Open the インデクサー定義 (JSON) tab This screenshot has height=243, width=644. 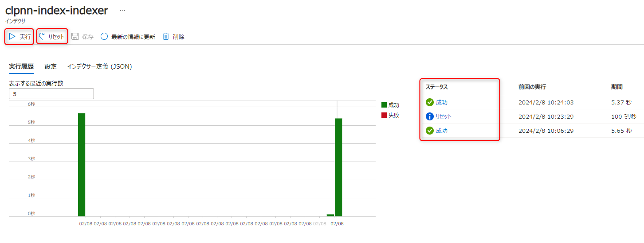pyautogui.click(x=99, y=66)
